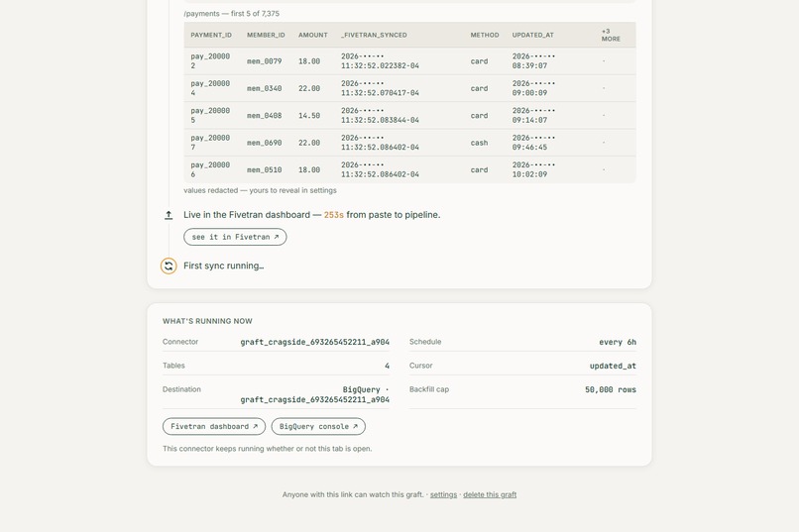Click member cell mem_0690
This screenshot has height=532, width=799.
pyautogui.click(x=265, y=143)
